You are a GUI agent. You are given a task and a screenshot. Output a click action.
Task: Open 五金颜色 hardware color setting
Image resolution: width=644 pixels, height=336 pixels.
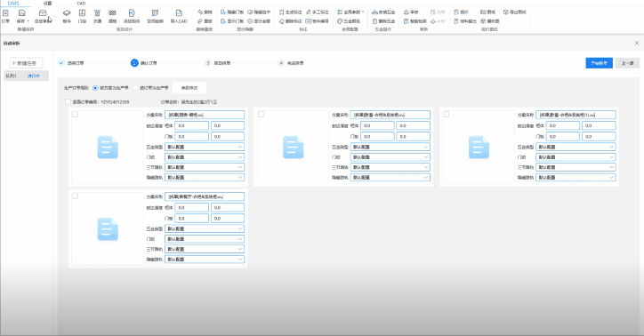pyautogui.click(x=349, y=21)
